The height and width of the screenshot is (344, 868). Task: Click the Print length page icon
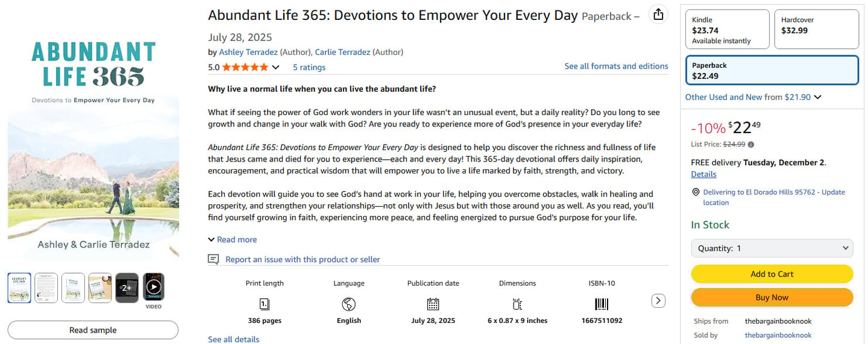264,304
